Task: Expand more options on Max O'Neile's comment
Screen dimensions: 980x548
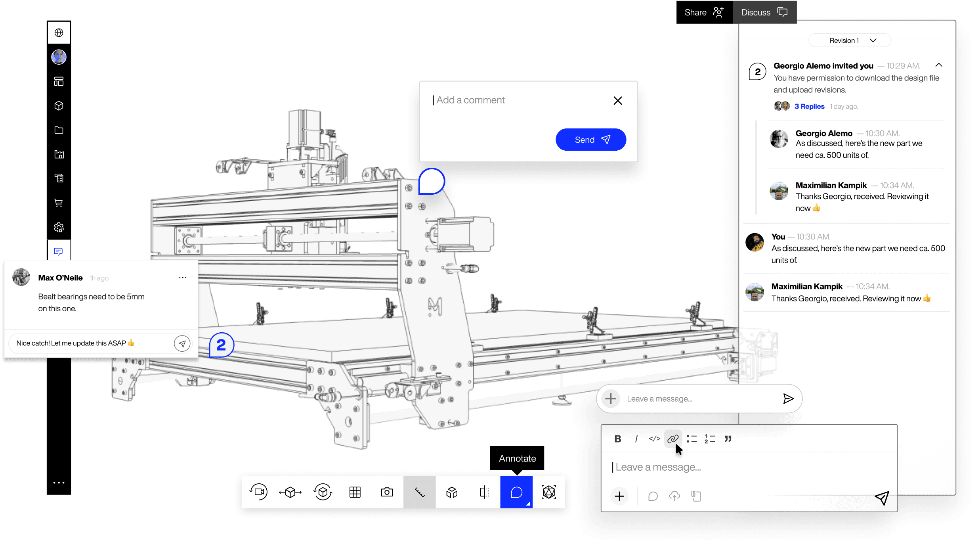Action: 183,278
